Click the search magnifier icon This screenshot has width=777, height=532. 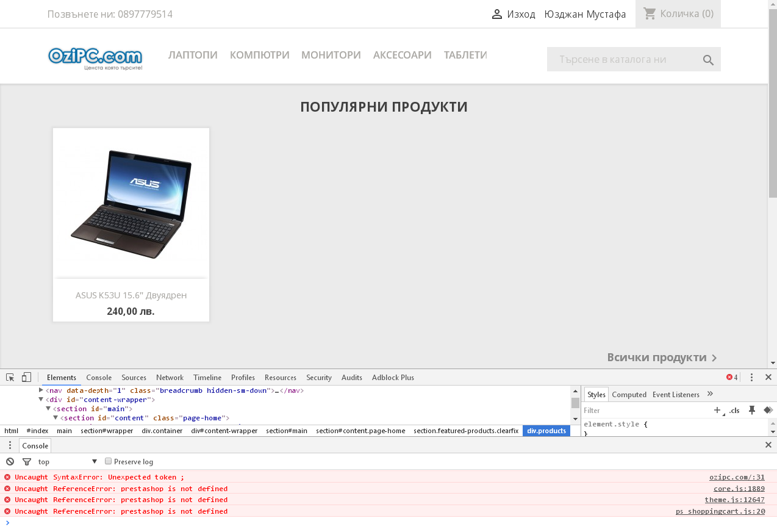click(708, 60)
